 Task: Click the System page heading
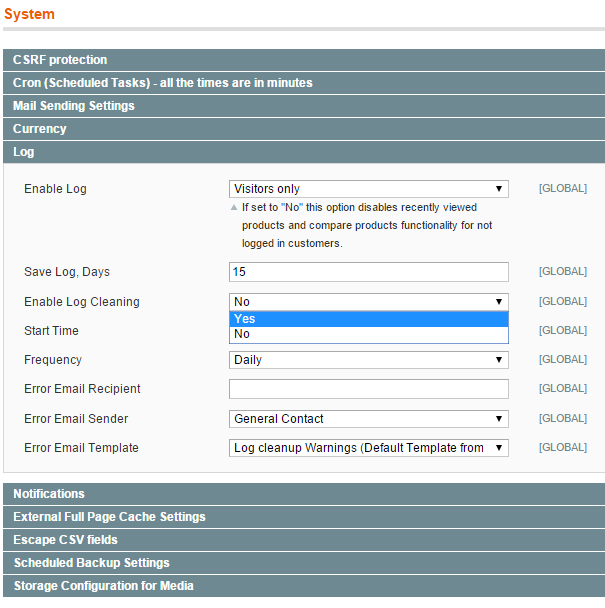[29, 14]
